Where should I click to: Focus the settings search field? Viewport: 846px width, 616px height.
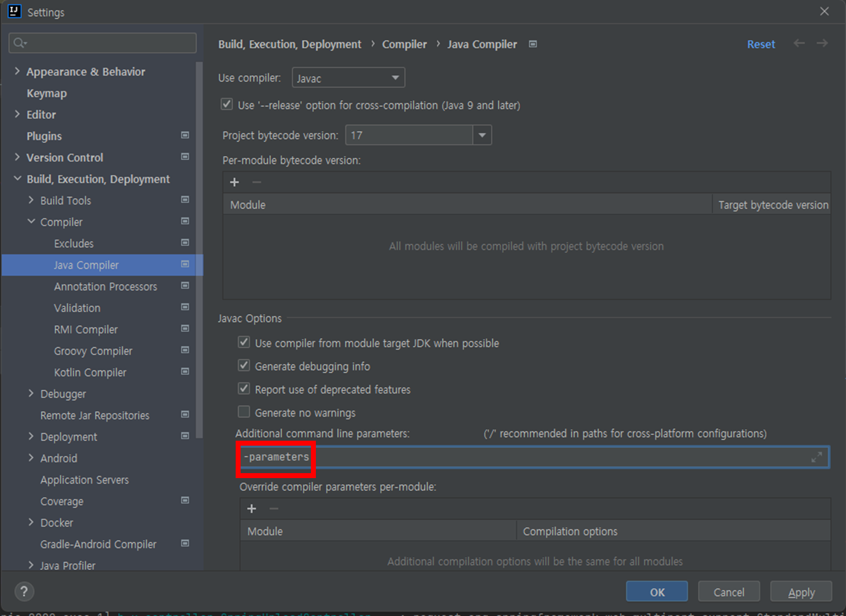pyautogui.click(x=103, y=43)
